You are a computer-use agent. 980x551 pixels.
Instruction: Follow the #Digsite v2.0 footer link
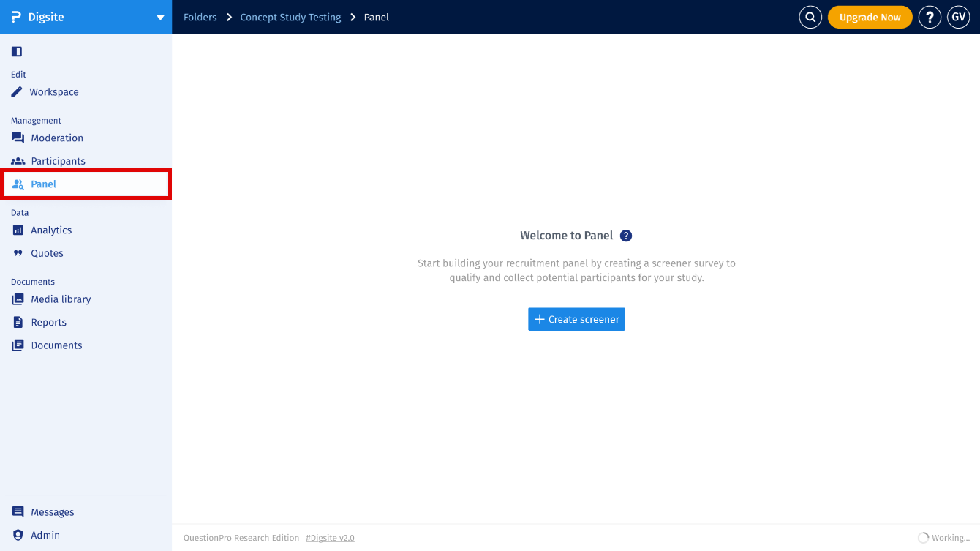[330, 537]
